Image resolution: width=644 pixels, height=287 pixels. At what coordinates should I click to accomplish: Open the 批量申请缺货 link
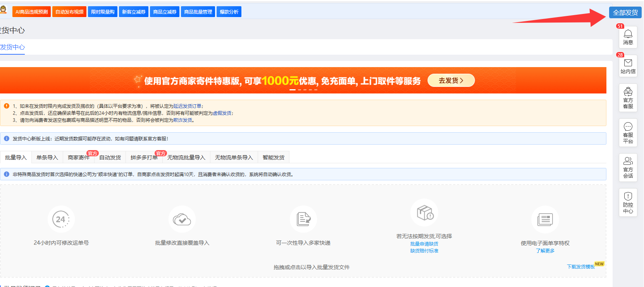tap(424, 244)
